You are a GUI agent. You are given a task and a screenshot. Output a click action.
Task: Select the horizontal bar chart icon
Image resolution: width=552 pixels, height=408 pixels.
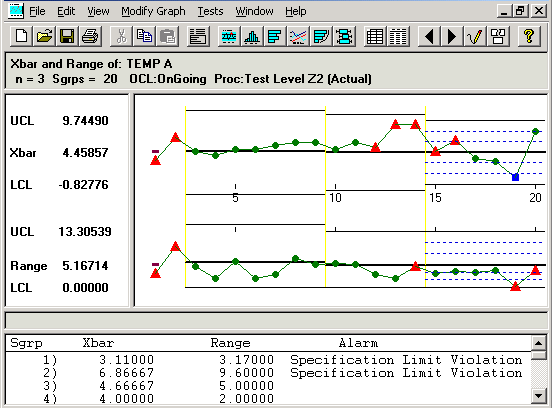pyautogui.click(x=275, y=36)
